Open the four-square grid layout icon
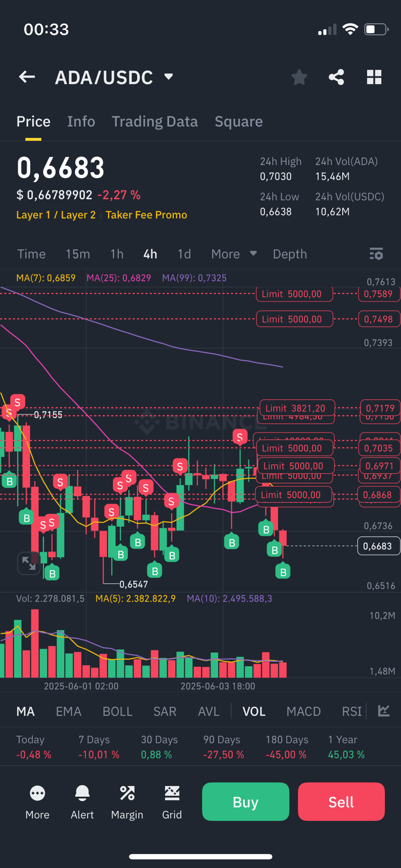Image resolution: width=401 pixels, height=868 pixels. (374, 77)
